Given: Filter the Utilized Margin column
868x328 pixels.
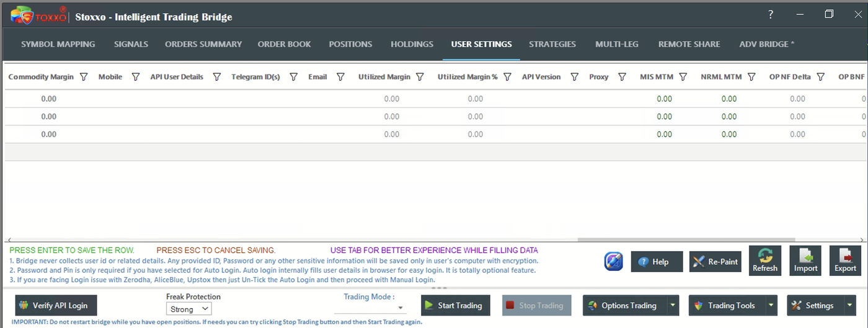Looking at the screenshot, I should click(420, 77).
